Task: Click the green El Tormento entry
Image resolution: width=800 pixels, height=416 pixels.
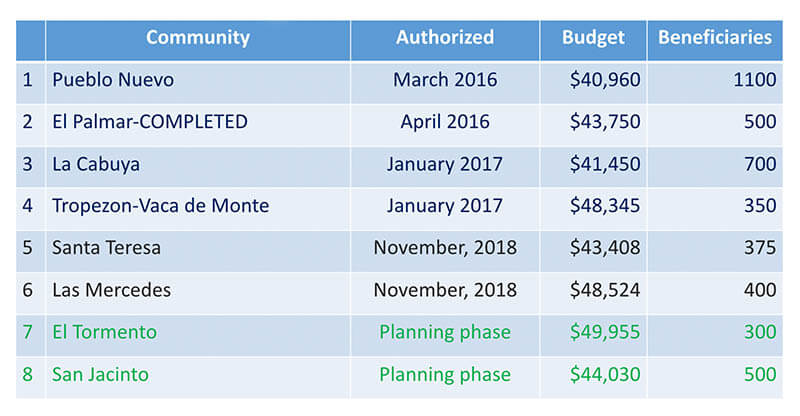Action: click(x=104, y=332)
